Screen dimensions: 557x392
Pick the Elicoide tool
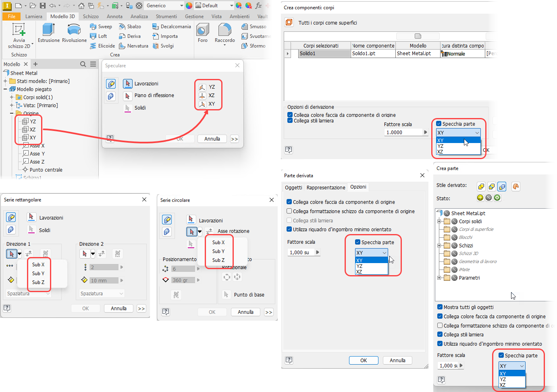pos(102,46)
